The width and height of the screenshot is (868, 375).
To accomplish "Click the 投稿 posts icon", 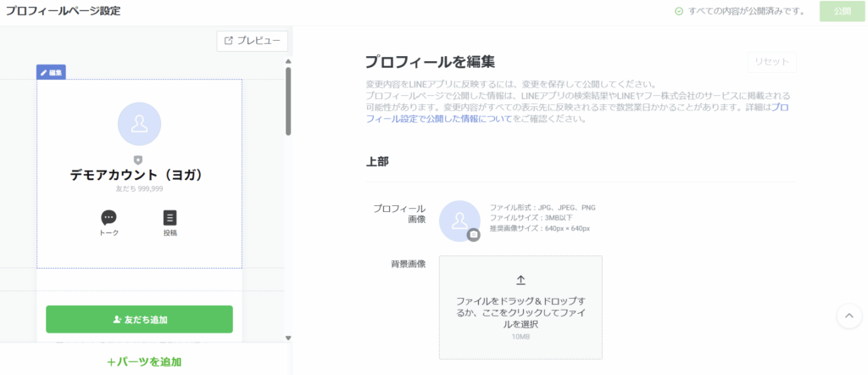I will tap(170, 218).
